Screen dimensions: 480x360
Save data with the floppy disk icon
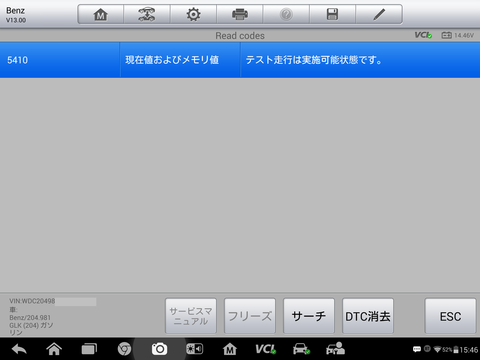tap(332, 14)
